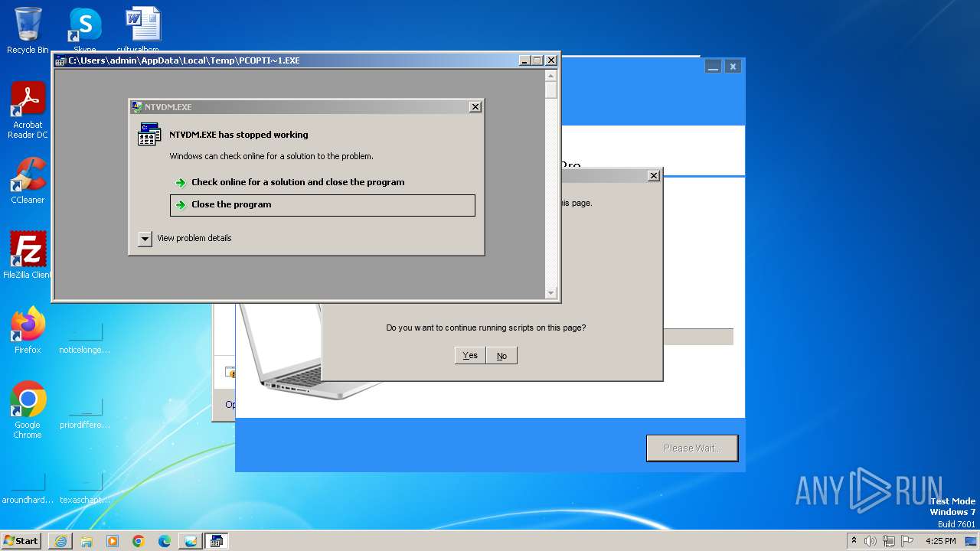Minimize the blue installer window
This screenshot has height=551, width=980.
pyautogui.click(x=713, y=67)
